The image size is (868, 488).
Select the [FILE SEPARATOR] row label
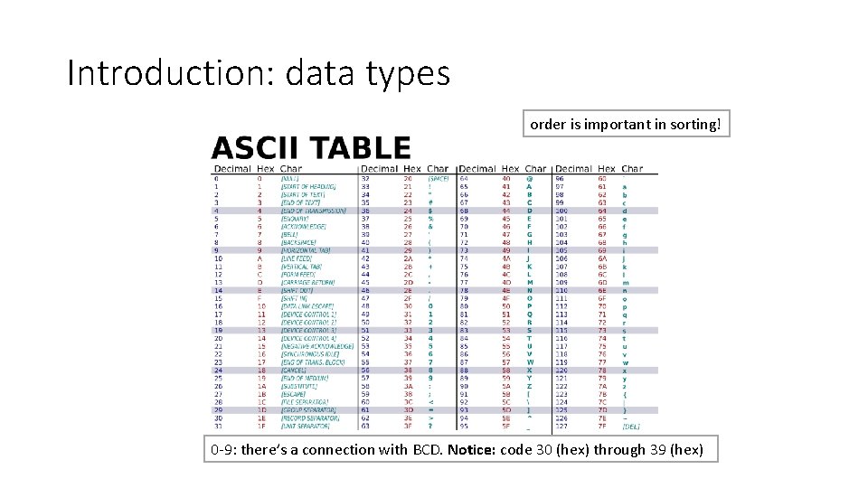[x=306, y=401]
